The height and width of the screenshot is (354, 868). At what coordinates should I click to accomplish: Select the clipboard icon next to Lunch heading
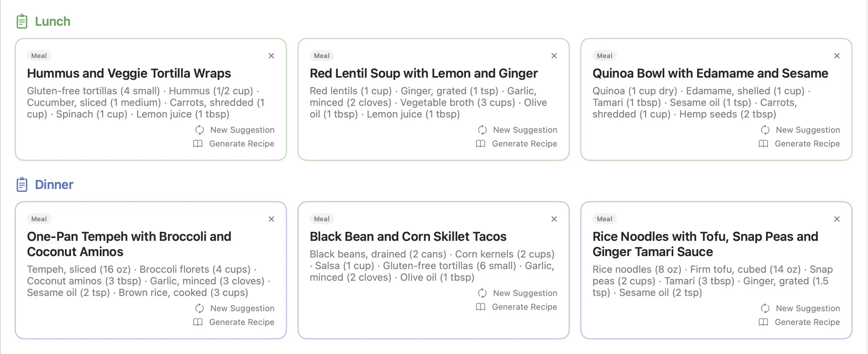point(22,21)
